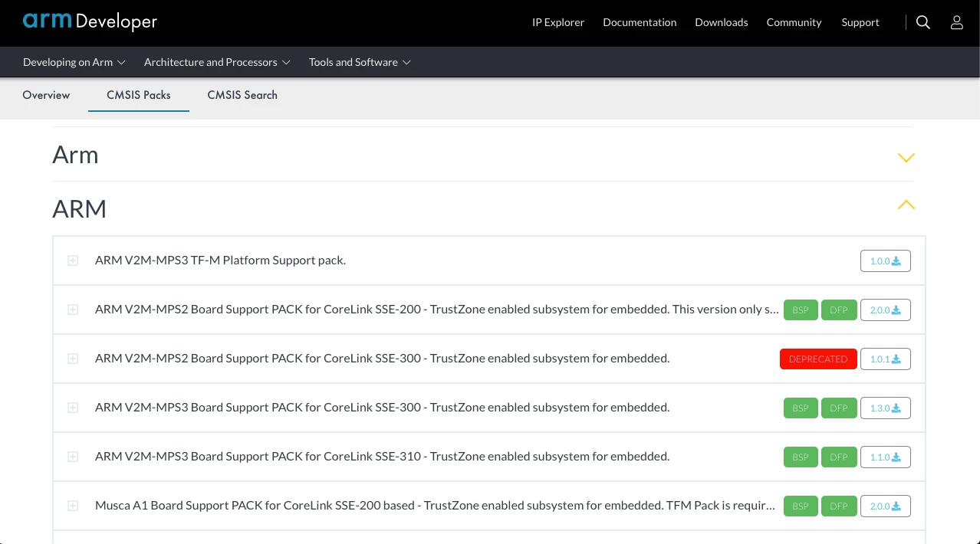The height and width of the screenshot is (544, 980).
Task: Open the search magnifier icon
Action: pyautogui.click(x=923, y=22)
